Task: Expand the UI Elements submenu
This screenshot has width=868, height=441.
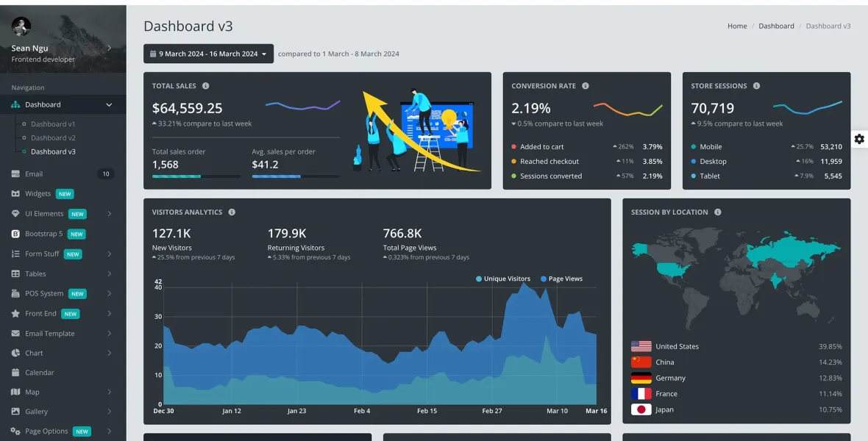Action: [109, 214]
